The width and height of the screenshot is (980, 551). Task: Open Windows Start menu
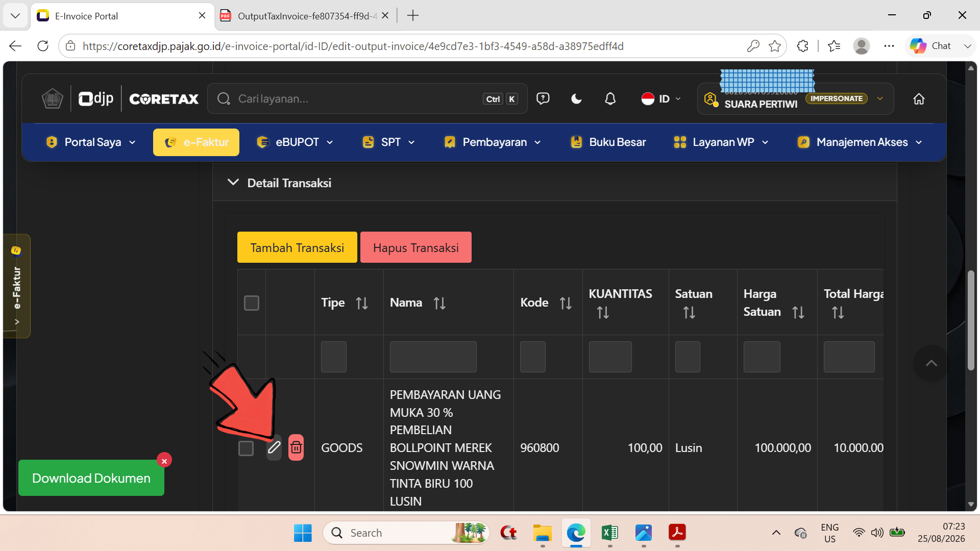pyautogui.click(x=303, y=533)
